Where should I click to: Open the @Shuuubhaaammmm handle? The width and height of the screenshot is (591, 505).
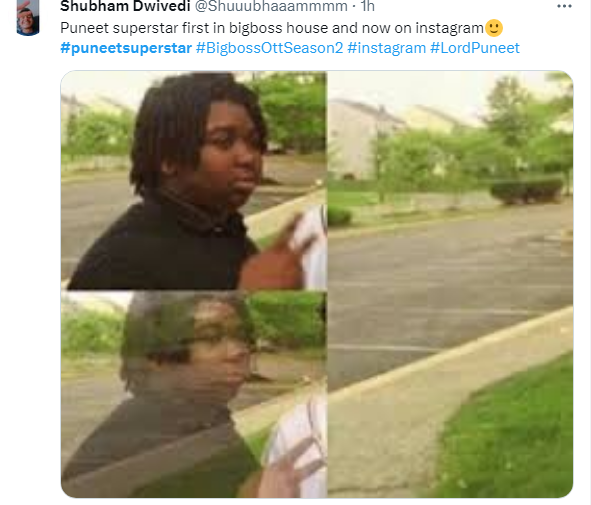271,6
